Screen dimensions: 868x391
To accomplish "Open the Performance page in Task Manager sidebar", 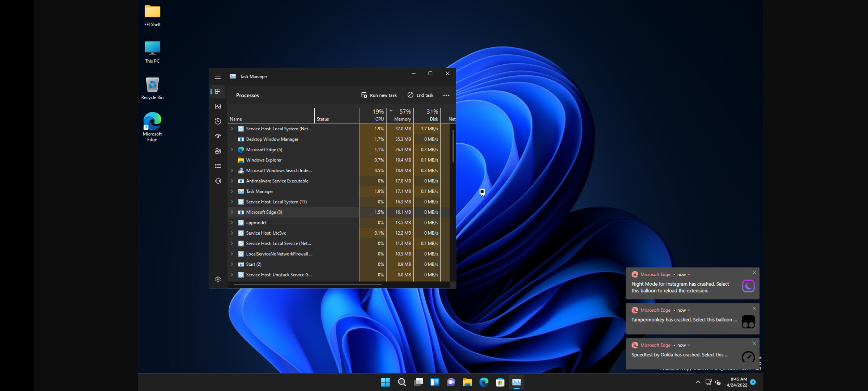I will (x=218, y=106).
